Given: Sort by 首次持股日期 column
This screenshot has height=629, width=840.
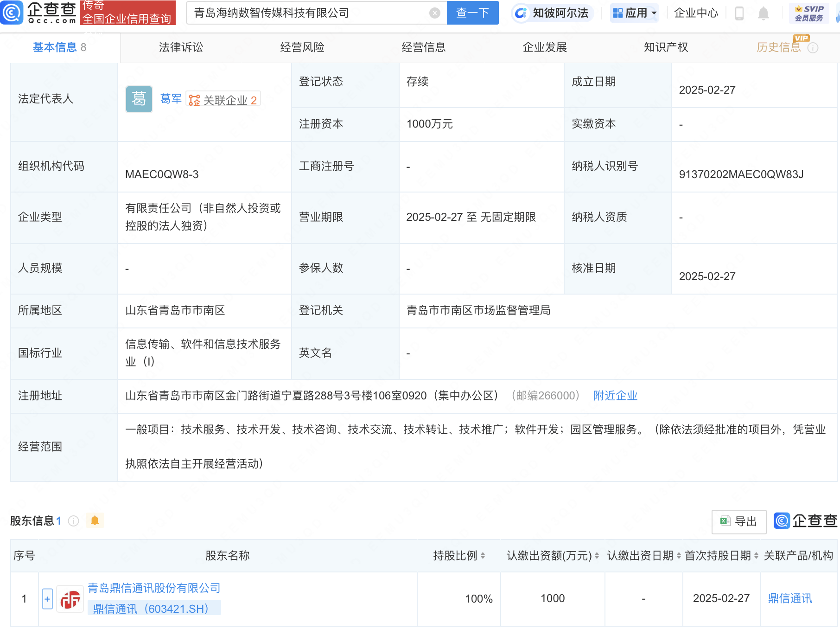Looking at the screenshot, I should tap(756, 556).
